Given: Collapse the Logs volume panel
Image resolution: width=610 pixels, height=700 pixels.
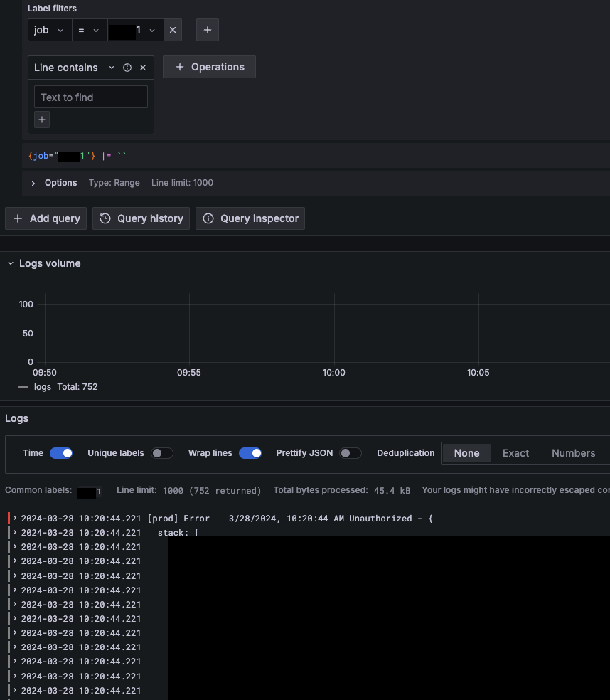Looking at the screenshot, I should click(11, 263).
